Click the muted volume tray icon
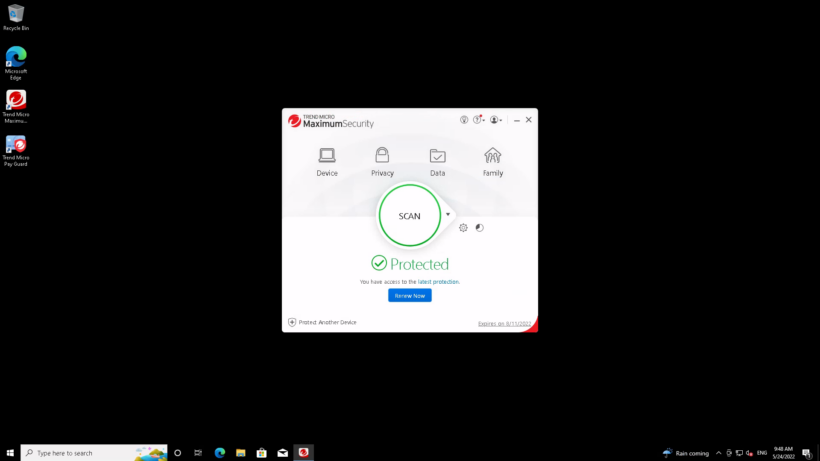The width and height of the screenshot is (820, 461). 749,453
